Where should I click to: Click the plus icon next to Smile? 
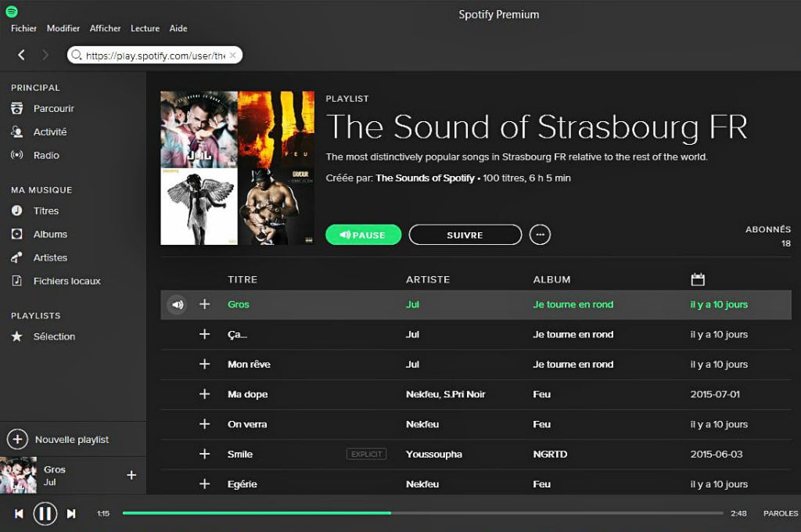pyautogui.click(x=205, y=454)
